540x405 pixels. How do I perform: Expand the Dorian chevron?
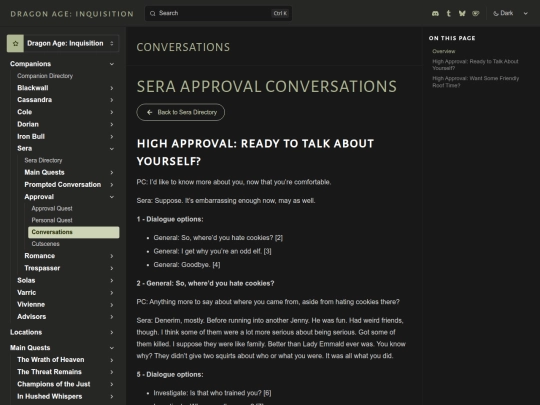point(112,124)
